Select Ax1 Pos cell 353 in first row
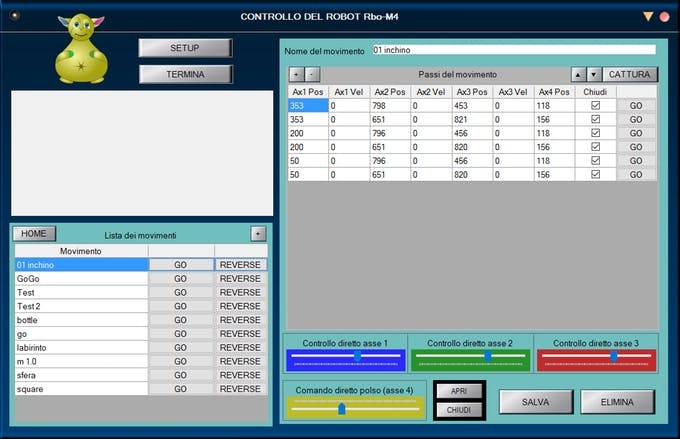 coord(308,106)
